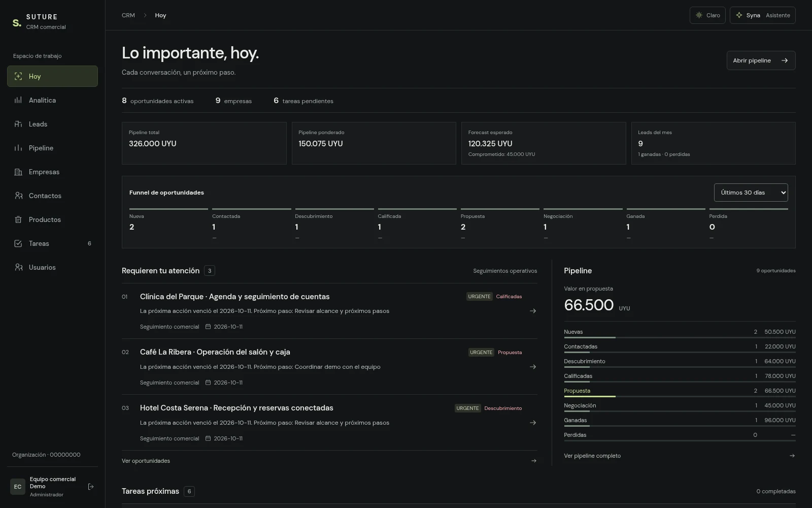Click the URGENTE badge on Café La Ribera
This screenshot has width=812, height=508.
pos(481,352)
